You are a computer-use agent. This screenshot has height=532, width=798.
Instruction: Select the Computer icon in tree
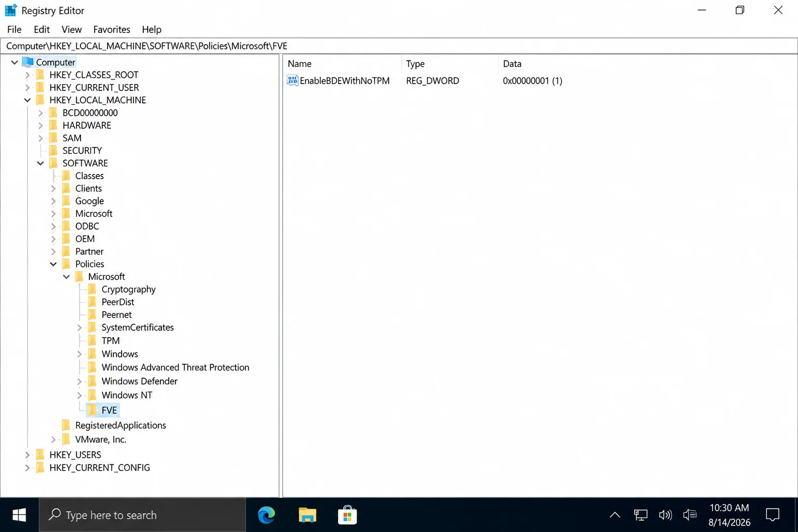(28, 62)
